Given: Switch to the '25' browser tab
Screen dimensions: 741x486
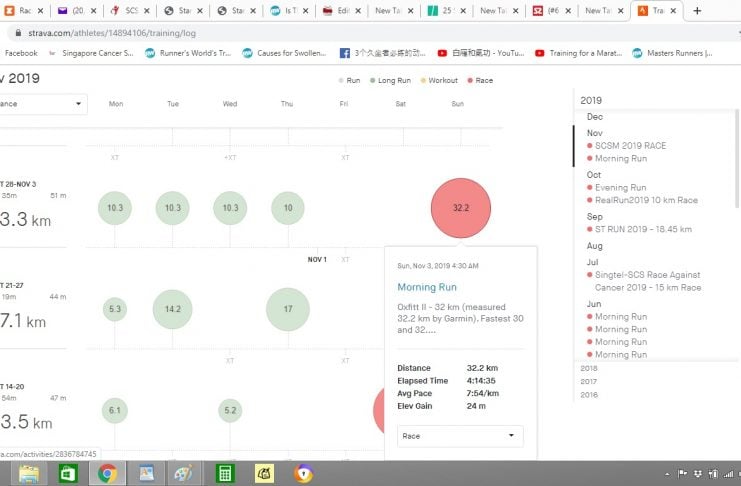Looking at the screenshot, I should point(441,10).
